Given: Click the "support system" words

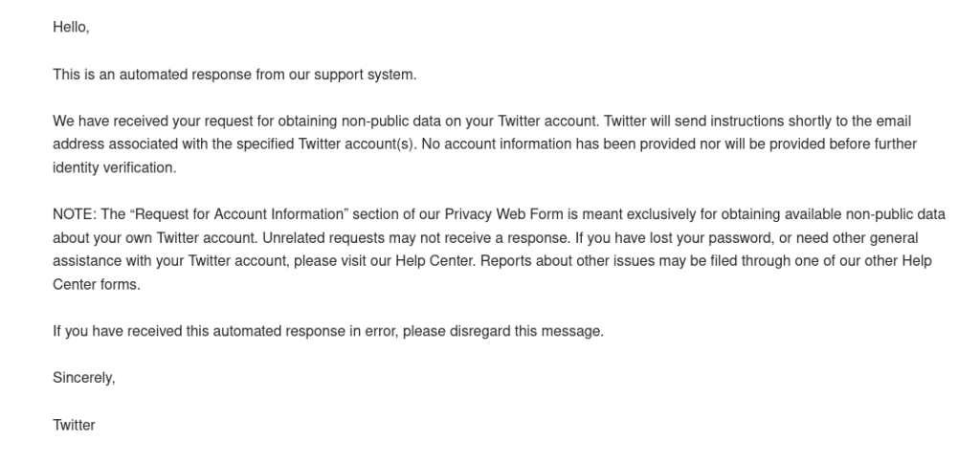Looking at the screenshot, I should pos(364,75).
